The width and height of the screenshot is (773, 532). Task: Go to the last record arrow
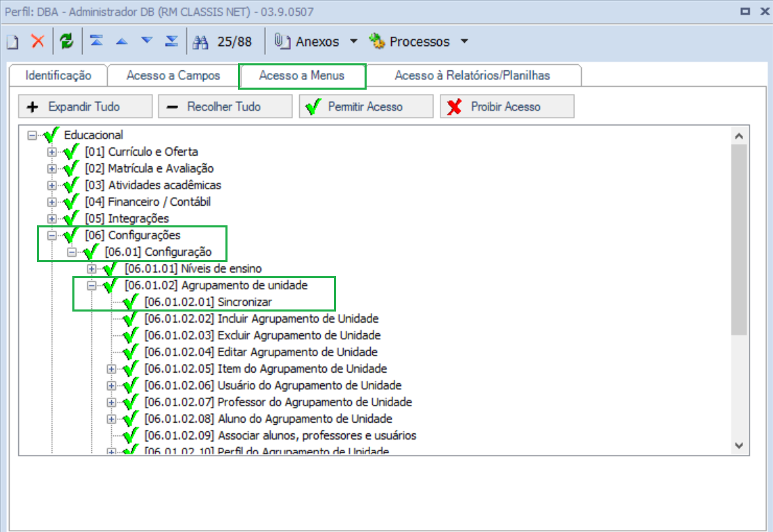[172, 41]
